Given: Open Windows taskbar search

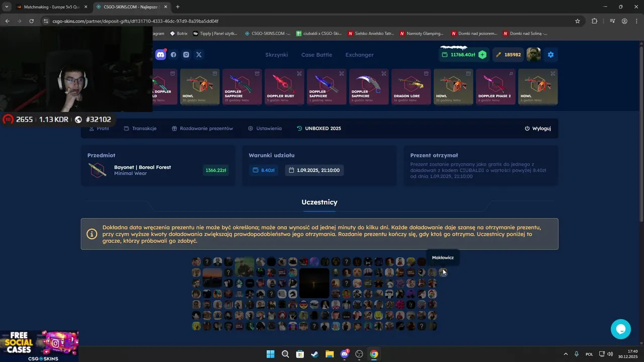Looking at the screenshot, I should click(x=285, y=354).
